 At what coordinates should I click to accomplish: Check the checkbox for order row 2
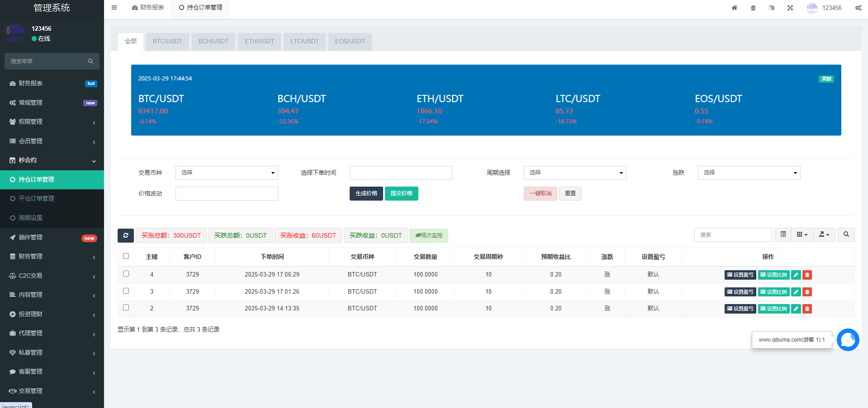click(126, 308)
